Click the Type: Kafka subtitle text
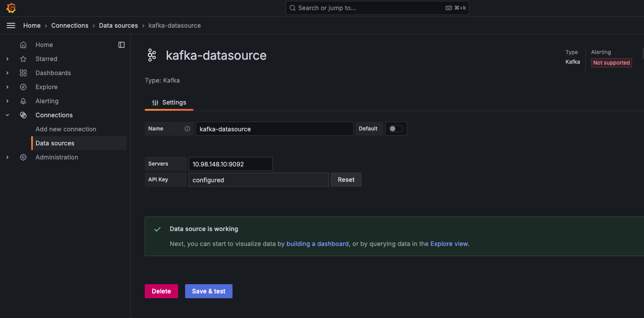Screen dimensions: 644x318 click(162, 80)
